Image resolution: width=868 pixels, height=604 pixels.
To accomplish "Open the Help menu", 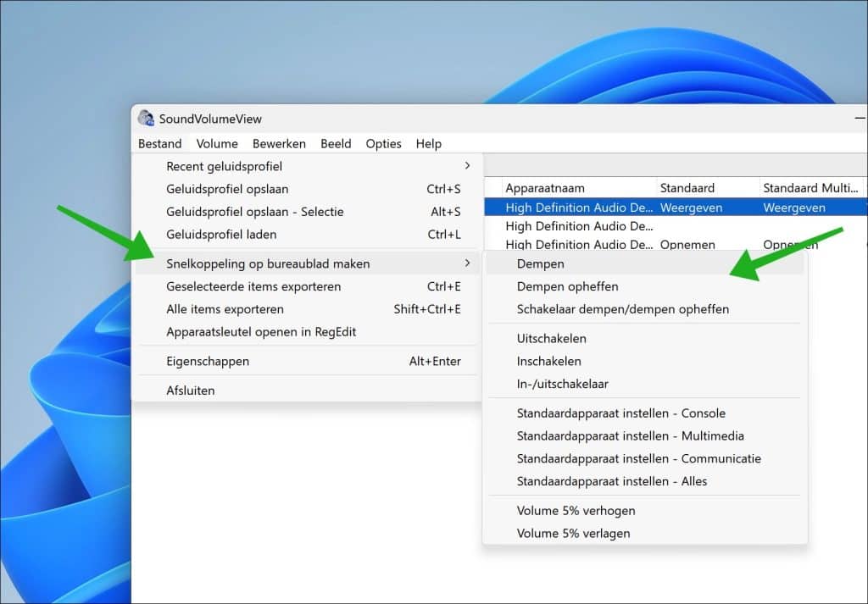I will 428,144.
